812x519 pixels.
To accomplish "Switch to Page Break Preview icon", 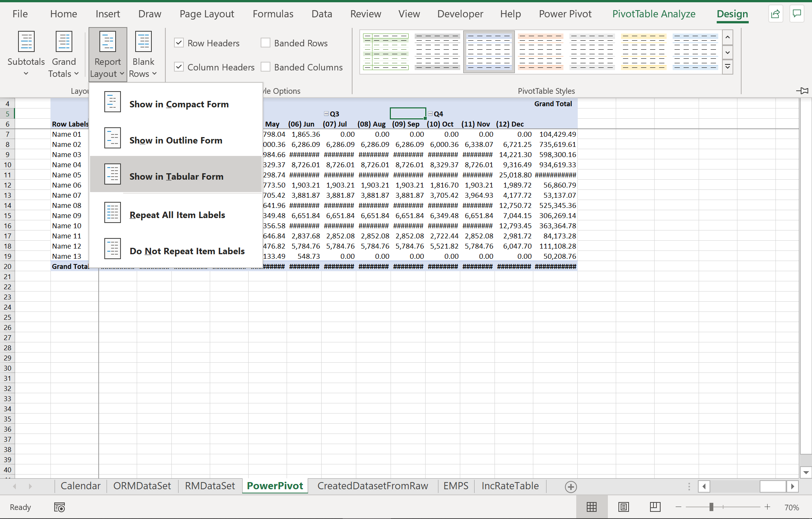I will pos(655,507).
